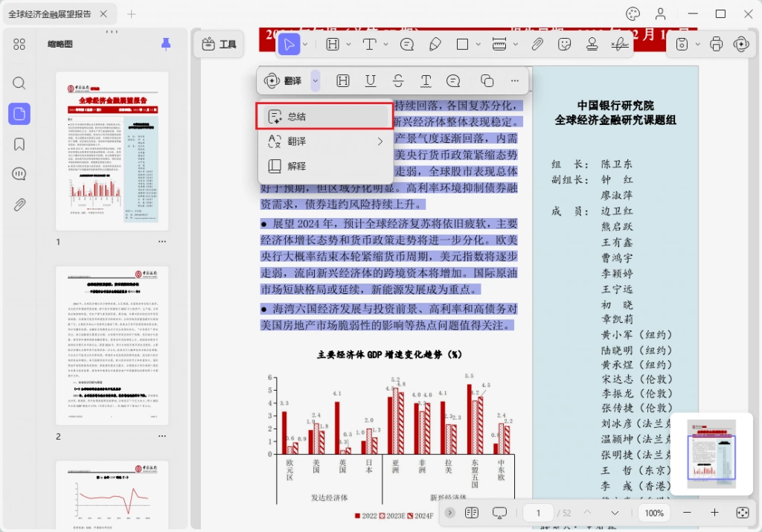The width and height of the screenshot is (762, 532).
Task: Click the 100% zoom level field
Action: (654, 513)
